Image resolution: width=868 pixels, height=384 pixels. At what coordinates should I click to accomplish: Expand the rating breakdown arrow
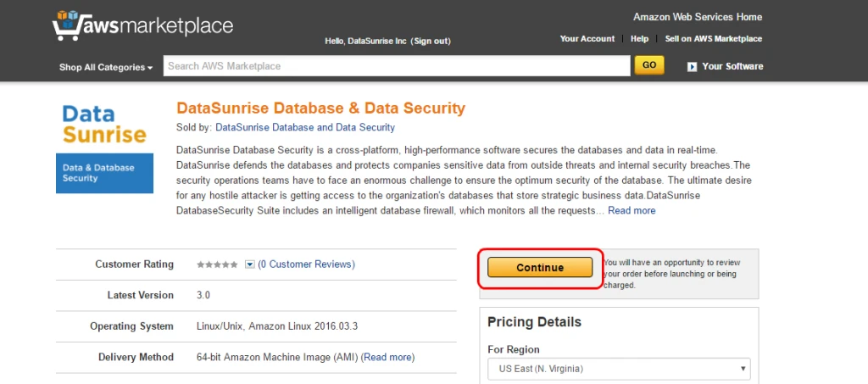[250, 264]
